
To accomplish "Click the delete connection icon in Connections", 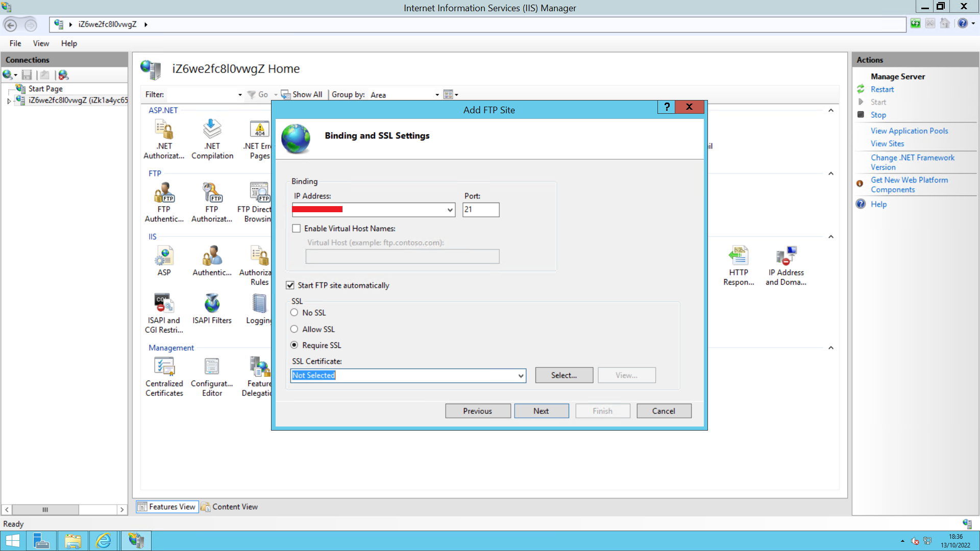I will coord(63,75).
